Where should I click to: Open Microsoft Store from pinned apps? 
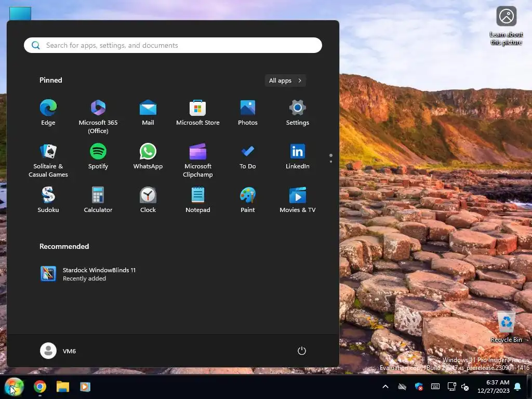click(198, 113)
